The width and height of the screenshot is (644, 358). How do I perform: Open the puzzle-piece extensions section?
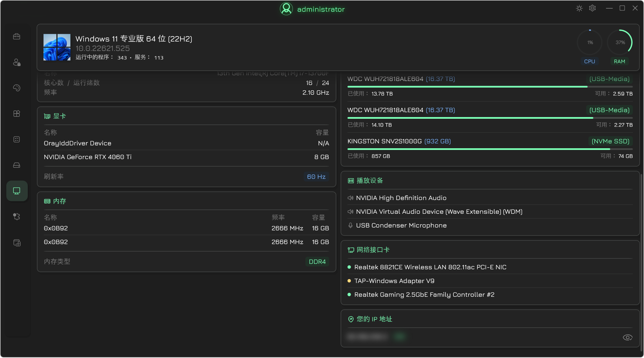[17, 217]
